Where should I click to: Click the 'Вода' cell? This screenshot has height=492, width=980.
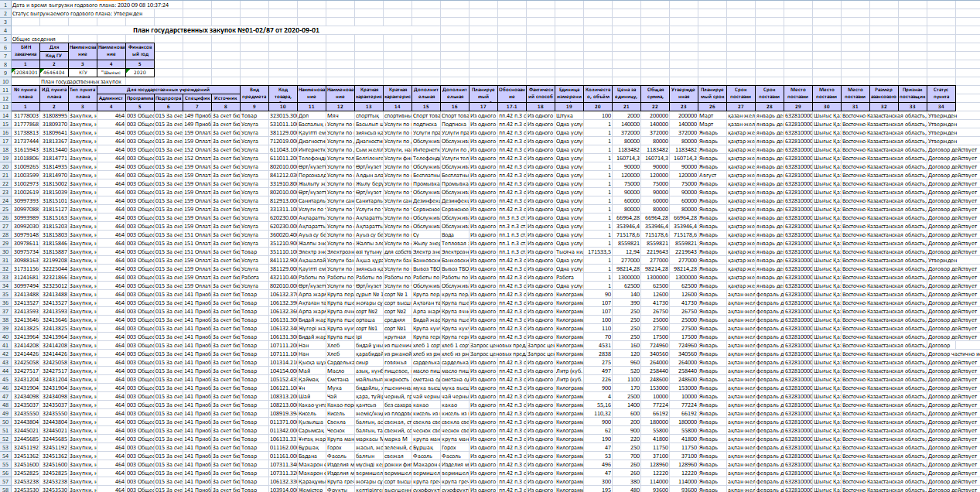point(455,234)
